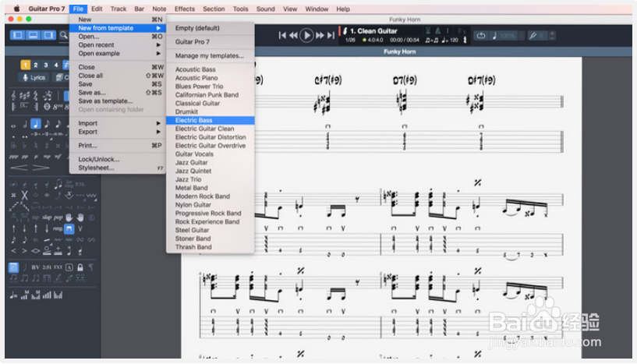This screenshot has height=364, width=637.
Task: Select voice 1 button
Action: (25, 65)
